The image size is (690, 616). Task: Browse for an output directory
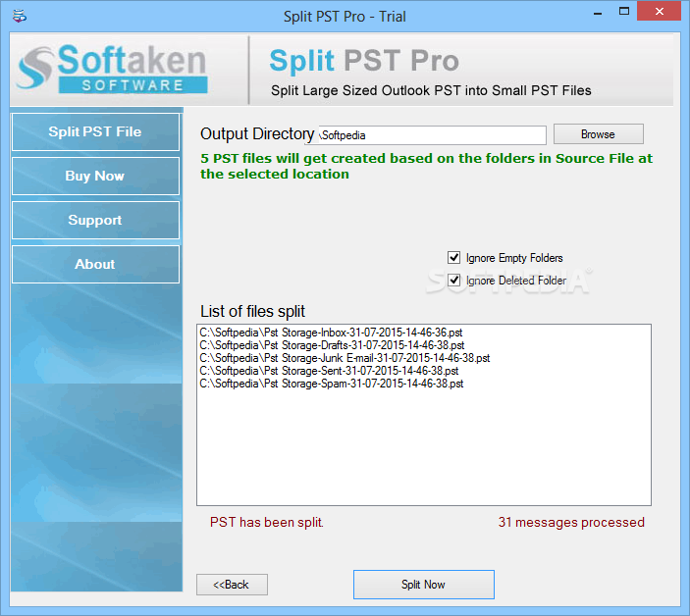(598, 134)
